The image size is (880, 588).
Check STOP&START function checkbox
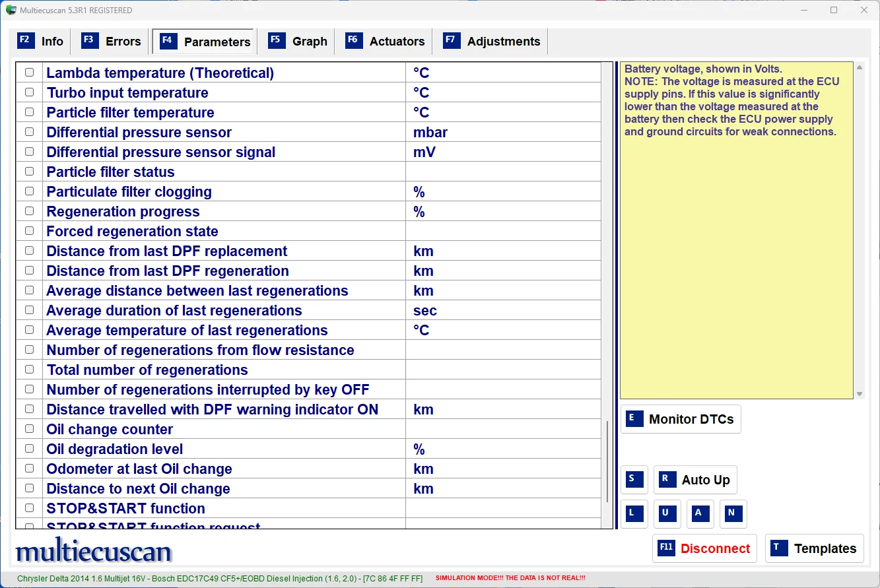click(29, 508)
